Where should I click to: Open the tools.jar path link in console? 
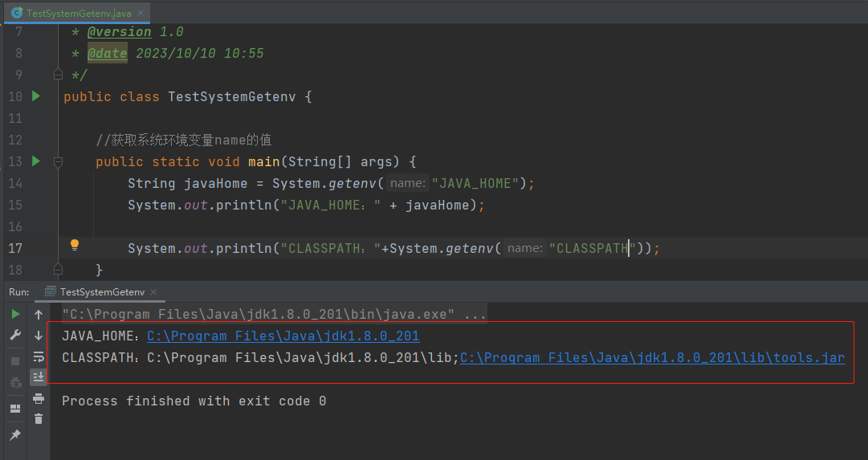point(653,357)
